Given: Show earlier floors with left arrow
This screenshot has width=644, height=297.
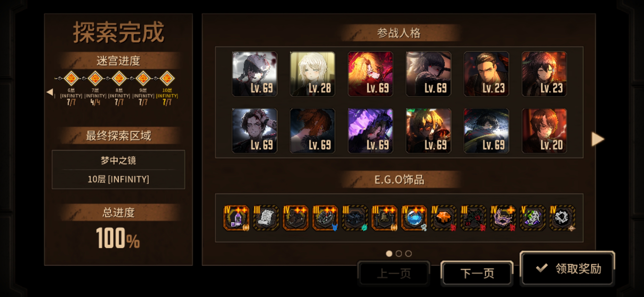Looking at the screenshot, I should [x=50, y=92].
